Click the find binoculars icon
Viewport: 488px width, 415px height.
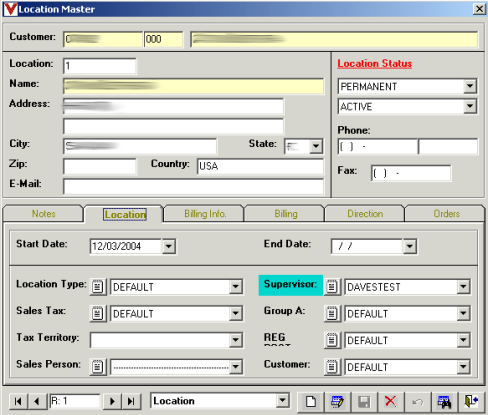click(444, 401)
